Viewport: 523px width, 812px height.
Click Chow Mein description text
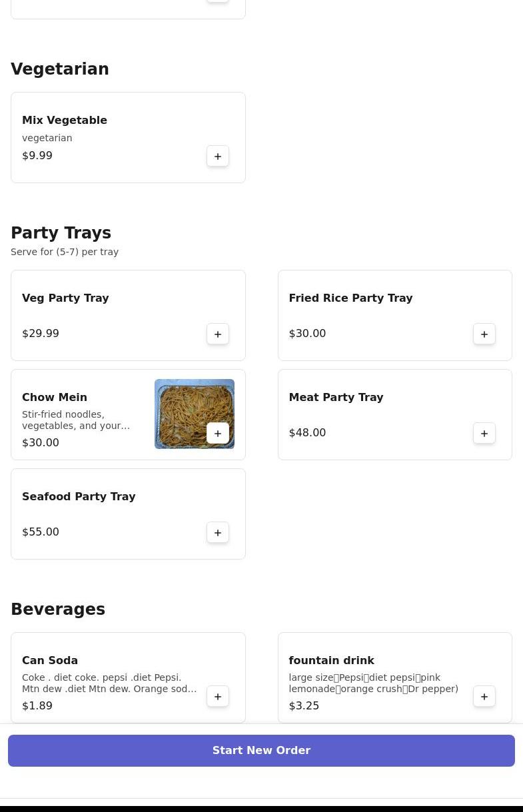coord(76,420)
